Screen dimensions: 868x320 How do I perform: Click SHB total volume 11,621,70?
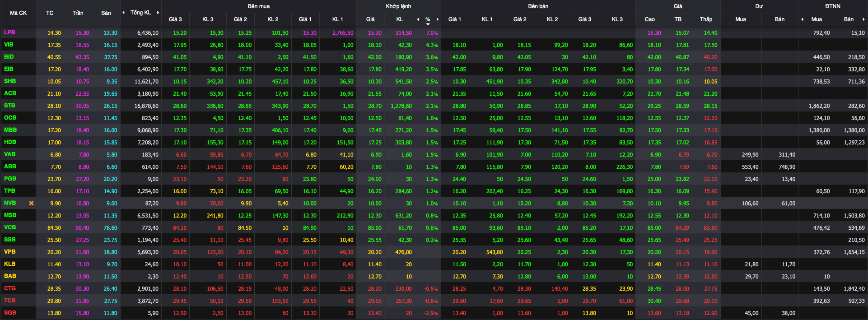146,82
